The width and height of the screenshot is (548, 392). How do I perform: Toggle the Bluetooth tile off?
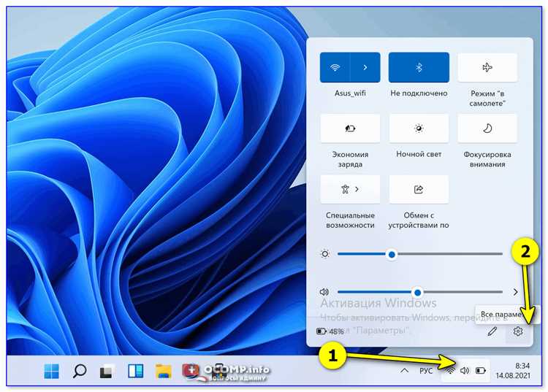[x=419, y=67]
